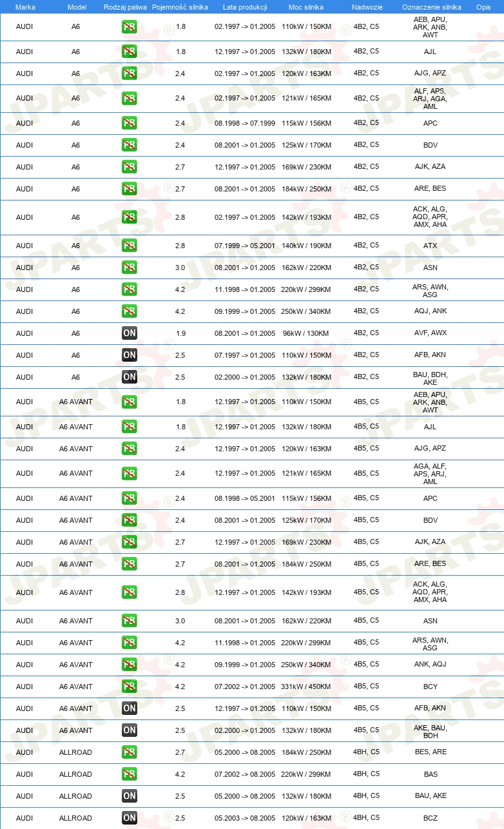Click 07.2002 -> 01.2005 production dates
The width and height of the screenshot is (504, 829).
click(x=244, y=687)
